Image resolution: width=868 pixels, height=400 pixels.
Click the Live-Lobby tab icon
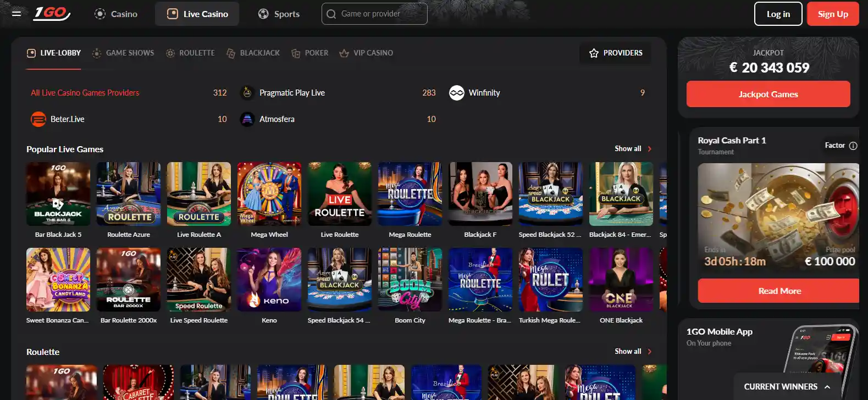point(31,53)
